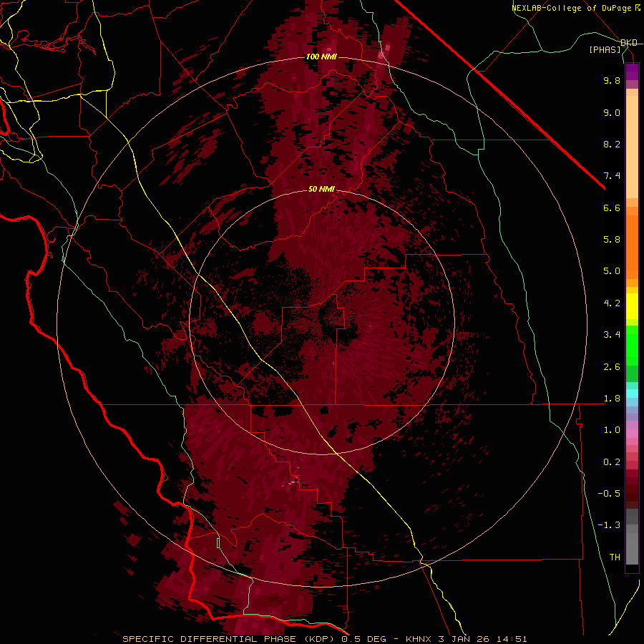The height and width of the screenshot is (644, 644).
Task: Click the 3.4 value on the color scale
Action: [612, 335]
